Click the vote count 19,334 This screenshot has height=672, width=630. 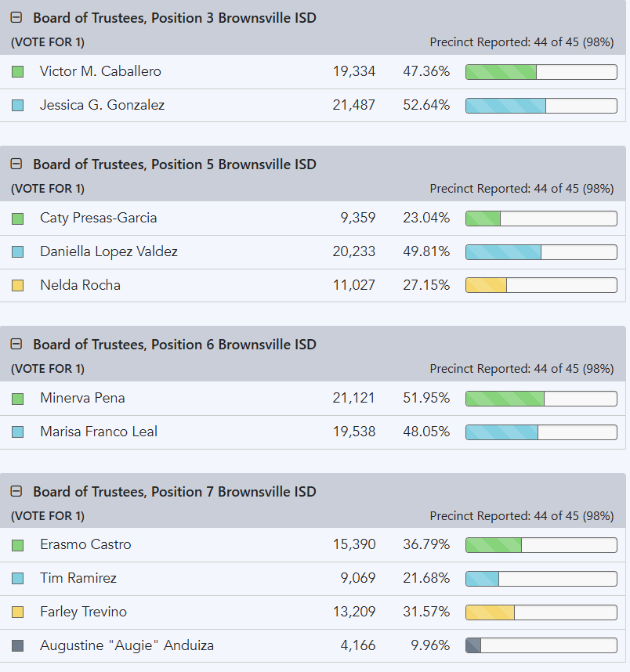tap(354, 71)
